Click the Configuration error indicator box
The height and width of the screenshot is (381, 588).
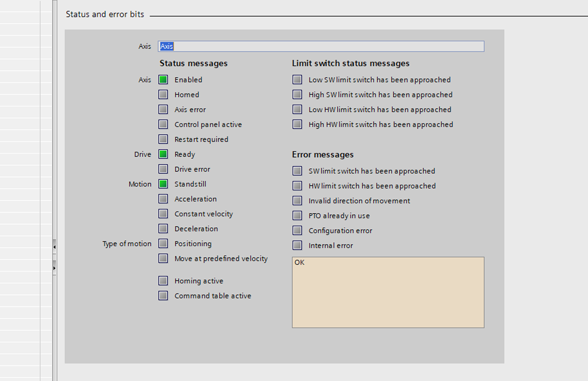tap(297, 230)
